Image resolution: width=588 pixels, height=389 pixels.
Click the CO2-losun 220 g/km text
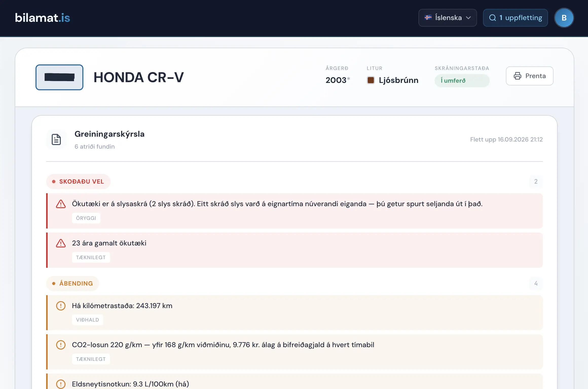click(x=223, y=345)
